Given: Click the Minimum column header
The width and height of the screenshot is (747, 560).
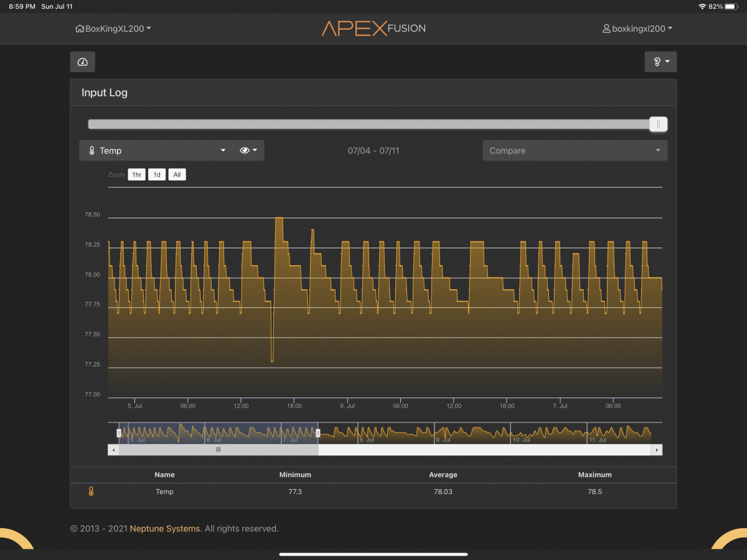Looking at the screenshot, I should click(x=295, y=475).
